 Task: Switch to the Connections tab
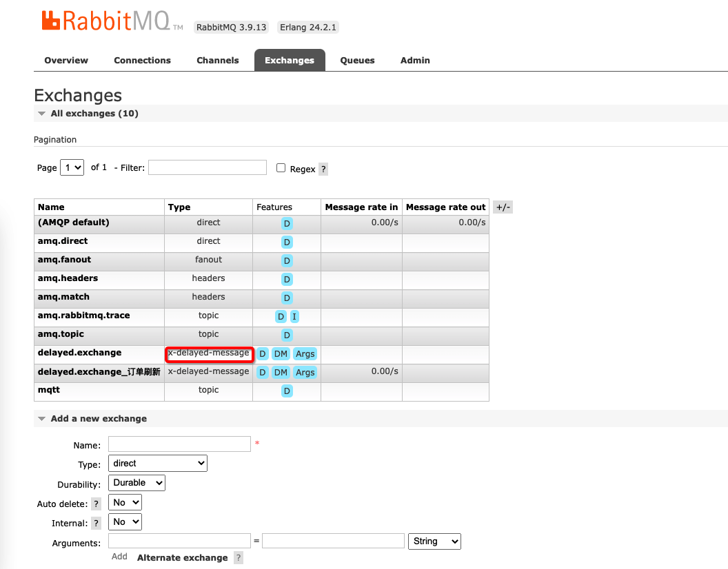click(142, 61)
